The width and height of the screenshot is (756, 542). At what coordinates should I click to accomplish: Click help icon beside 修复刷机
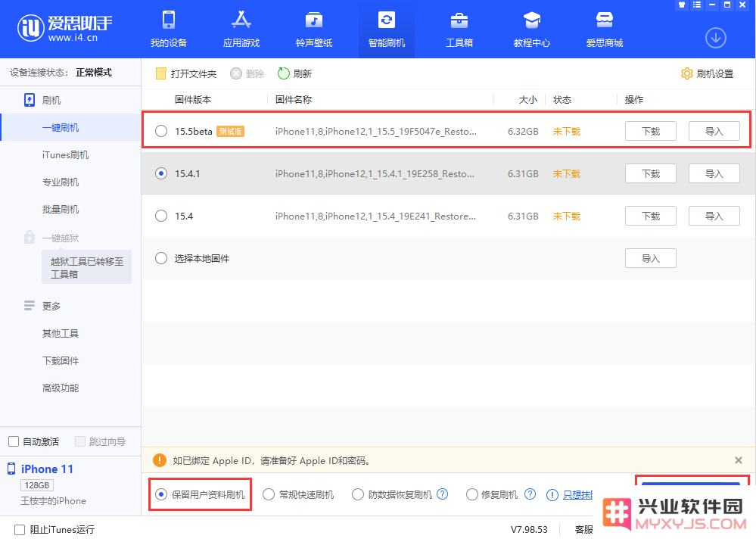[530, 494]
